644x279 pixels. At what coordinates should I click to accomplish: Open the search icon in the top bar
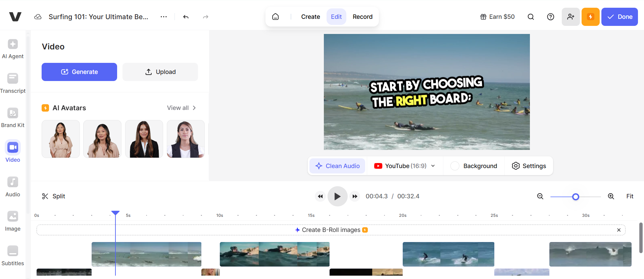[531, 17]
